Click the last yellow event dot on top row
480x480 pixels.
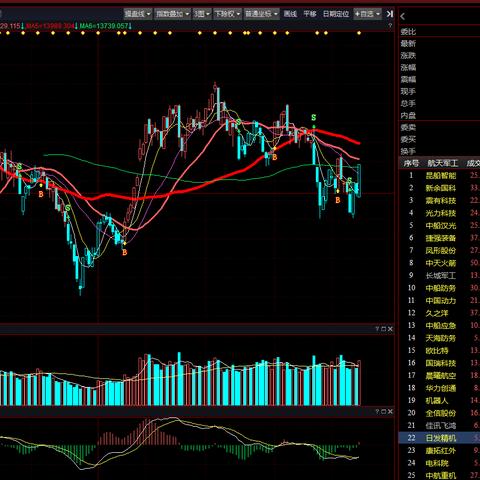[x=359, y=33]
